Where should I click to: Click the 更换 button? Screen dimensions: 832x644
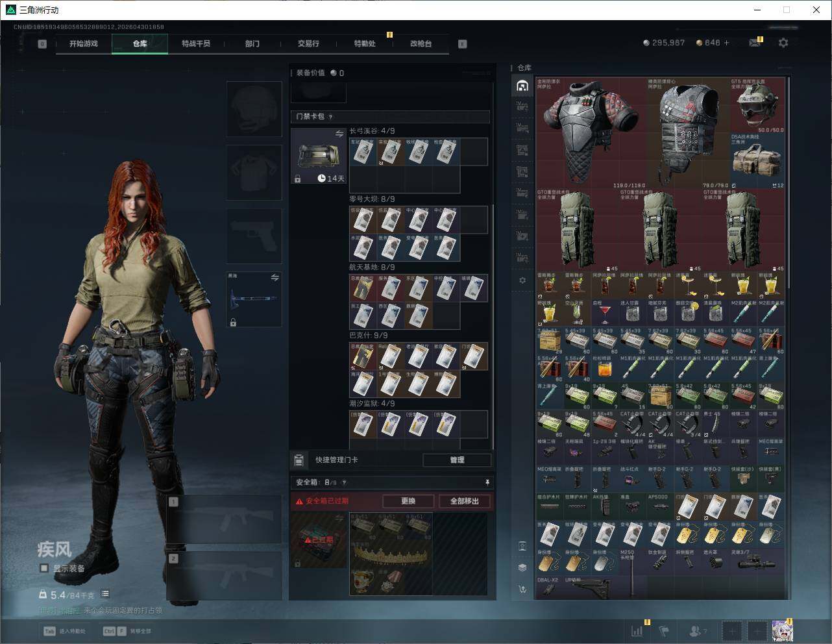408,501
